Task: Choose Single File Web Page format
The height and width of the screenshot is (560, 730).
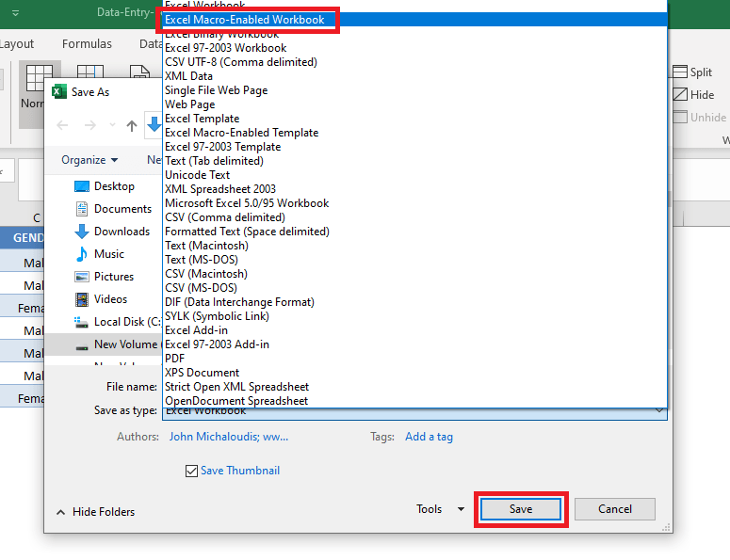Action: 414,90
